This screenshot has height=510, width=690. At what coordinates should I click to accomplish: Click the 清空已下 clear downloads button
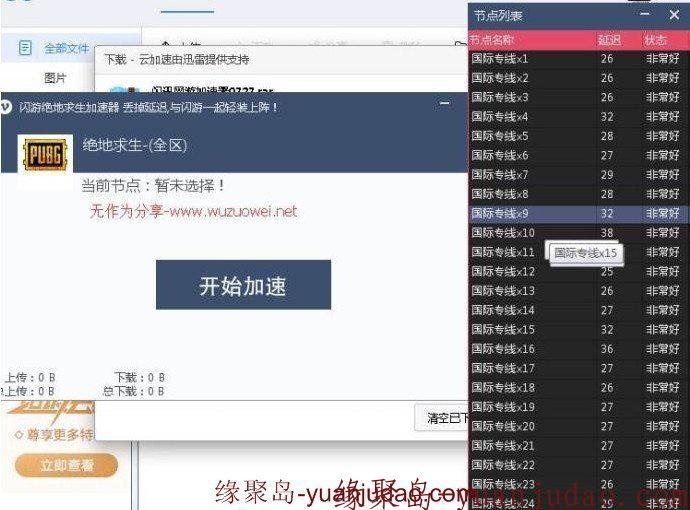click(441, 418)
